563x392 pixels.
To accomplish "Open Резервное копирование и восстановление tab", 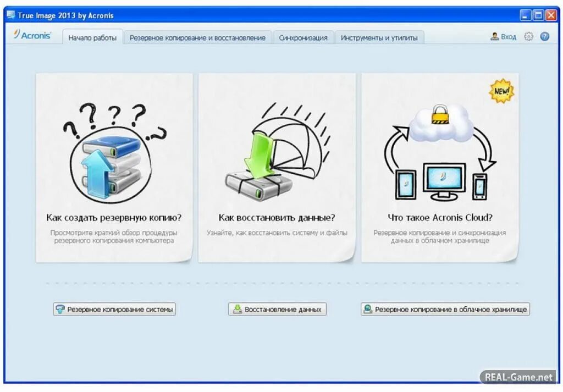I will pos(197,38).
